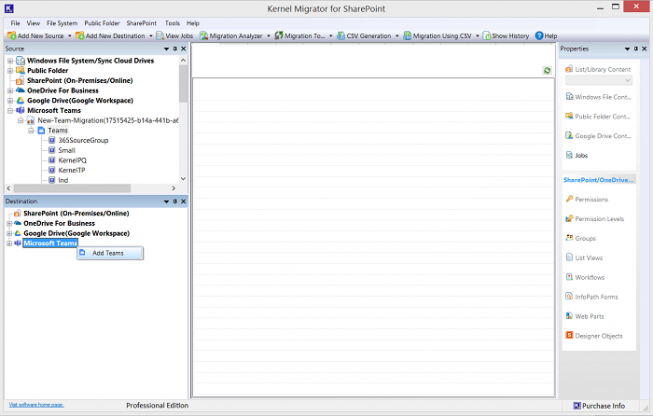Expand Google Drive(Google Workspace) in the Destination tree

pos(10,233)
